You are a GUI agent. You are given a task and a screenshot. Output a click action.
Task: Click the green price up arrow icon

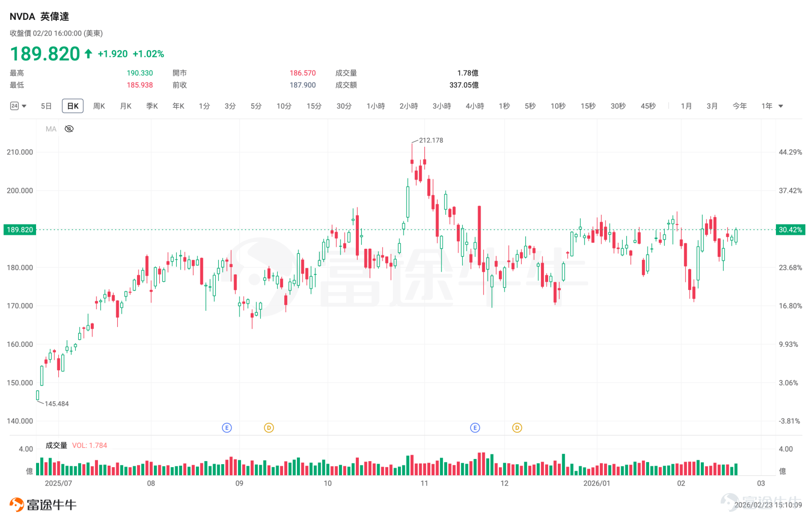(x=88, y=54)
